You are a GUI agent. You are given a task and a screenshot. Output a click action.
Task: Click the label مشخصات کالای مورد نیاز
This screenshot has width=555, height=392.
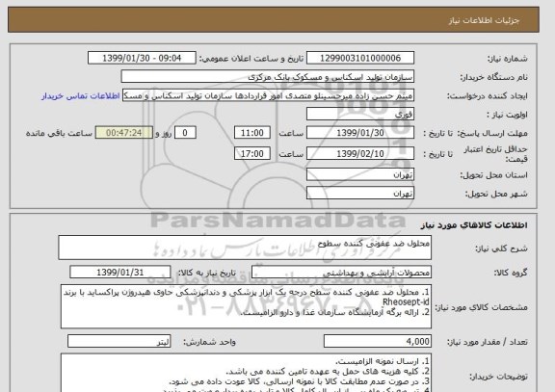point(481,307)
